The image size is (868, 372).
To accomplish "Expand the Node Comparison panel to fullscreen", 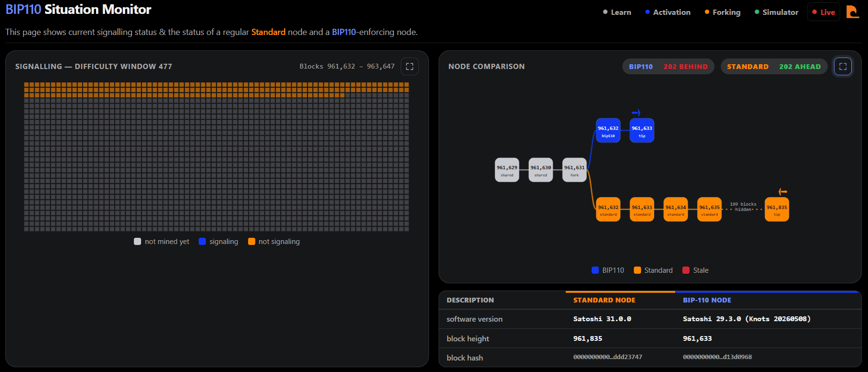I will (x=843, y=67).
